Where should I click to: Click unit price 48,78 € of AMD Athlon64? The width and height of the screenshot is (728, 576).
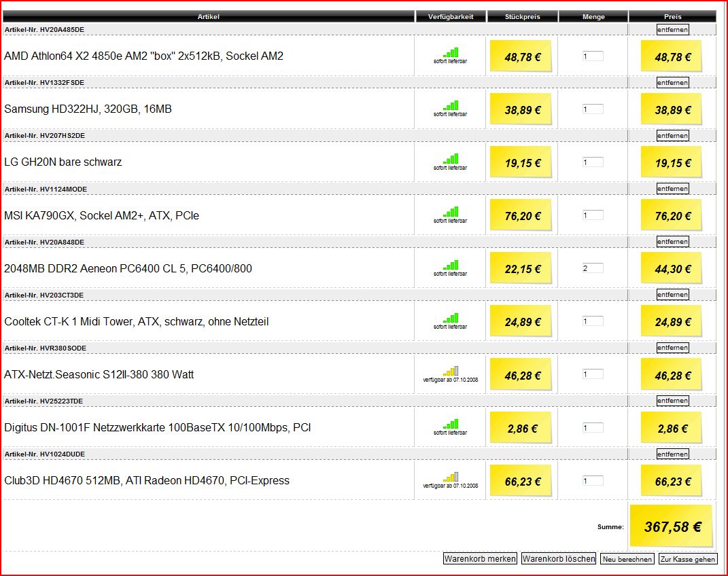click(x=523, y=58)
